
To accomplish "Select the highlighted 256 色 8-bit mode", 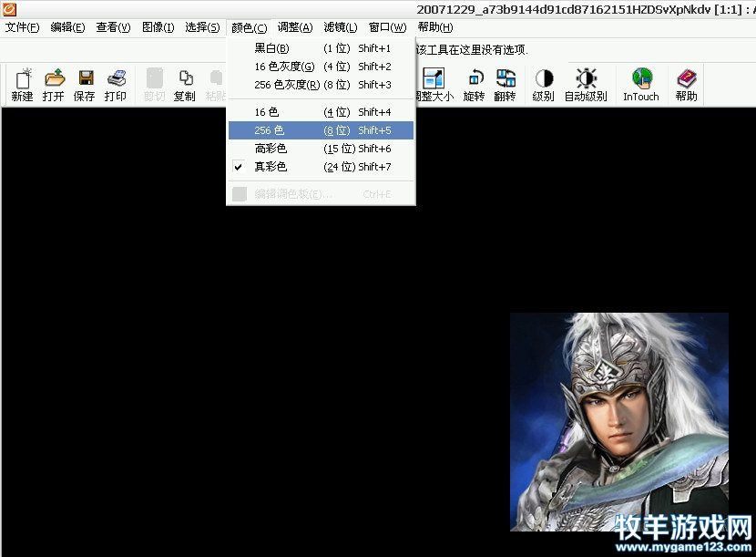I will tap(322, 130).
